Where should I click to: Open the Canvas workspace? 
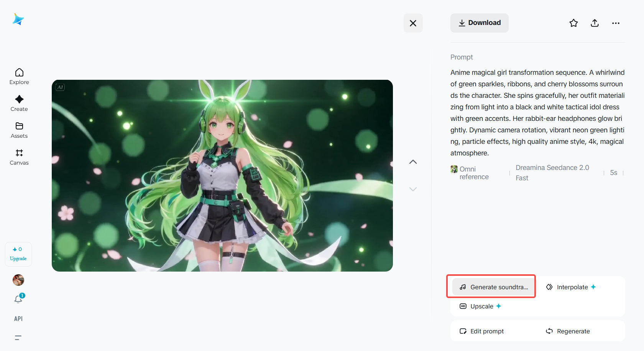coord(19,157)
